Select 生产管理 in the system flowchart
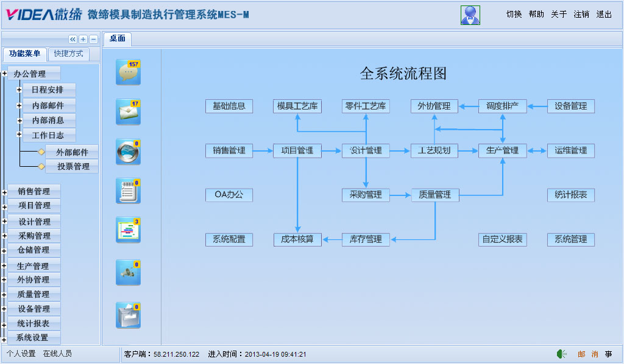Image resolution: width=624 pixels, height=364 pixels. 503,150
